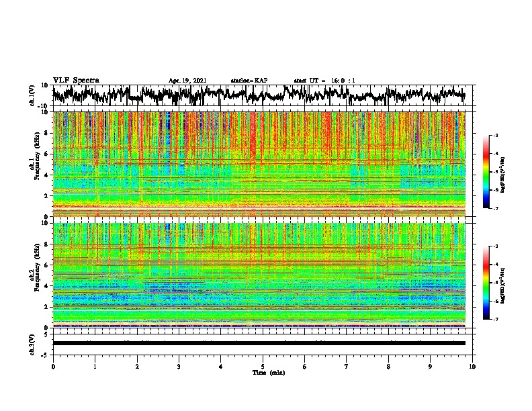Image resolution: width=532 pixels, height=411 pixels.
Task: Click time axis tick label "0"
Action: click(x=53, y=367)
